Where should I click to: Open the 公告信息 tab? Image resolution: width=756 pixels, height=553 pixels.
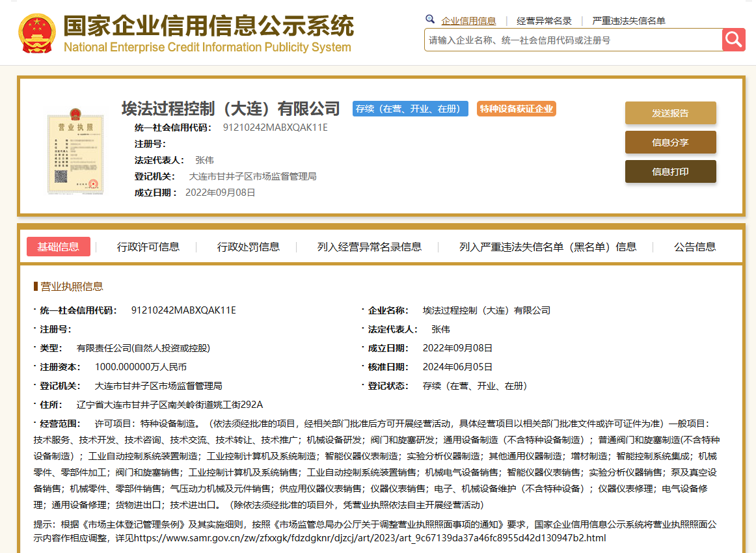[x=695, y=247]
